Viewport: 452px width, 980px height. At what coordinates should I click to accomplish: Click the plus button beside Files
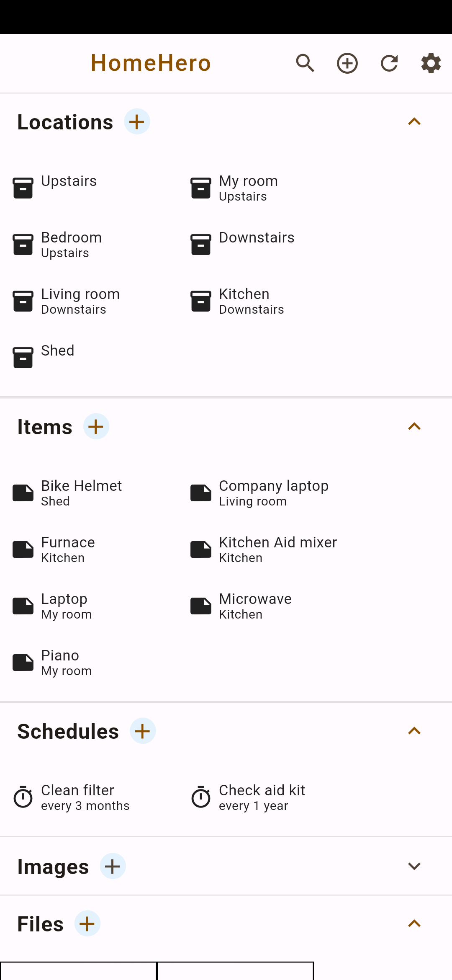(x=87, y=923)
